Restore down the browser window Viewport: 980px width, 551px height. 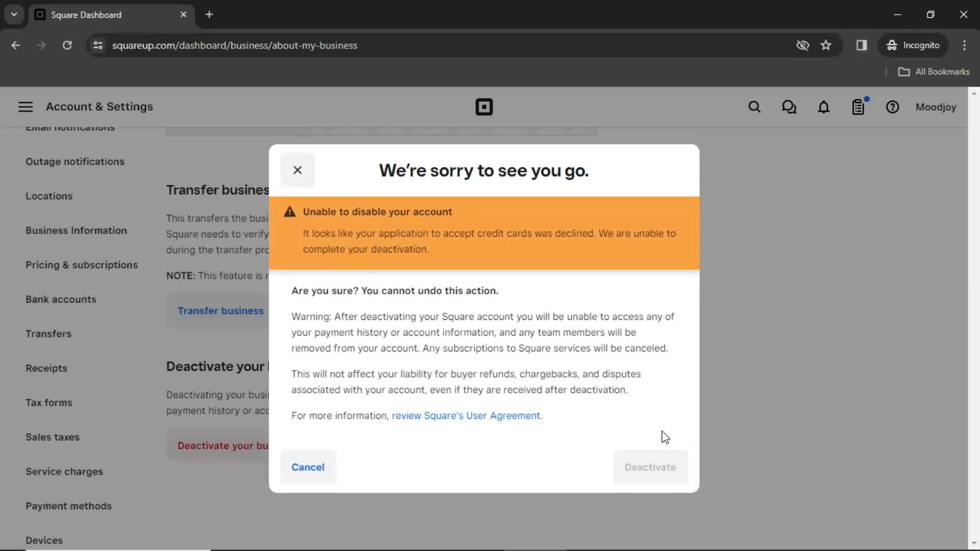pyautogui.click(x=930, y=15)
